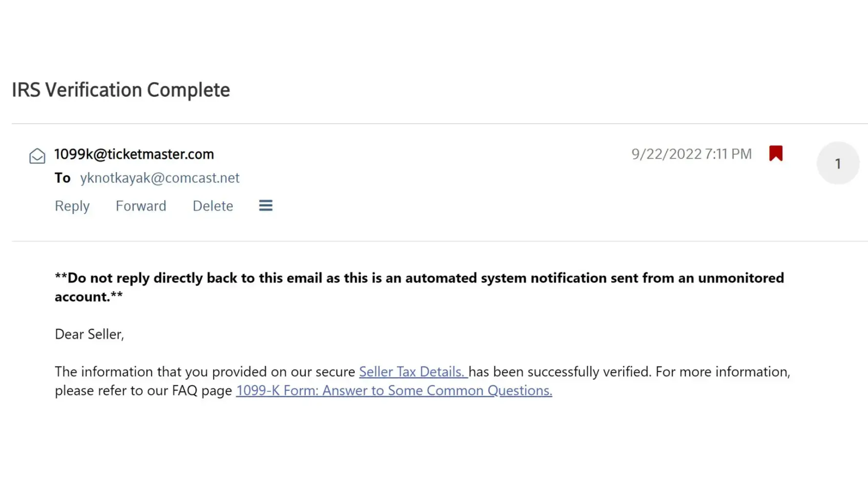Screen dimensions: 868x488
Task: Click the 9/22/2022 7:11 PM timestamp
Action: coord(691,154)
